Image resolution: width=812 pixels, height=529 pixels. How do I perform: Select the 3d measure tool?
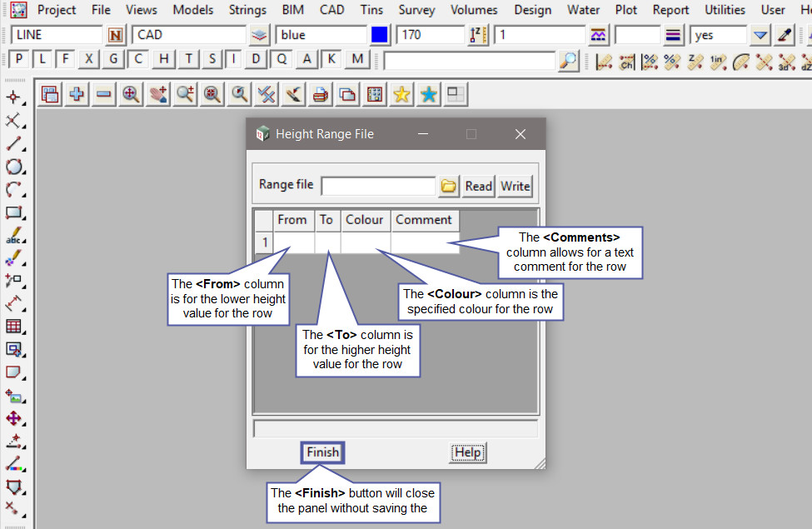(786, 62)
